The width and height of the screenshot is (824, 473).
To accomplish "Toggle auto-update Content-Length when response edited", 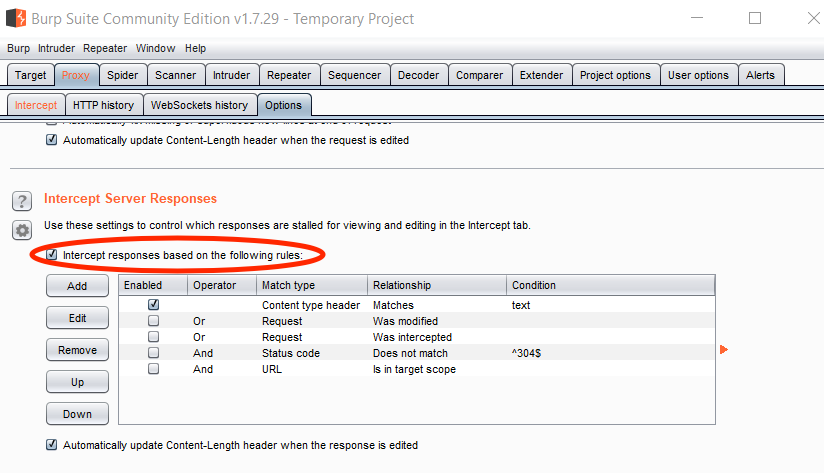I will click(52, 445).
